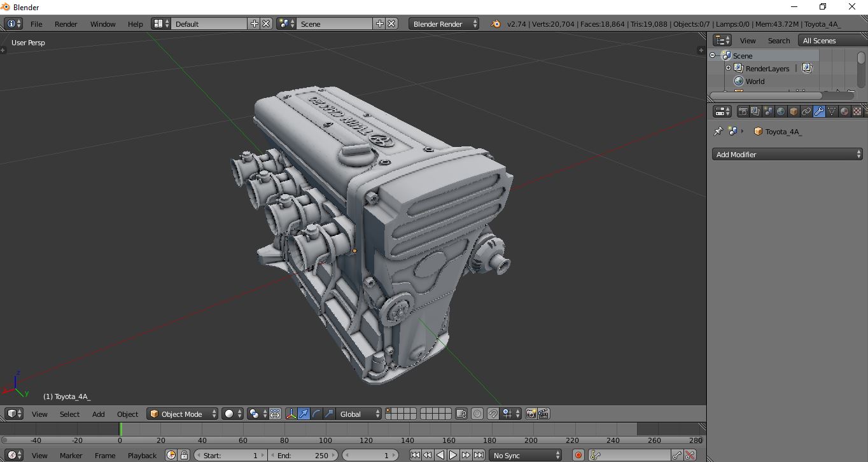The image size is (868, 462).
Task: Select the translate manipulator arrow icon
Action: tap(304, 414)
